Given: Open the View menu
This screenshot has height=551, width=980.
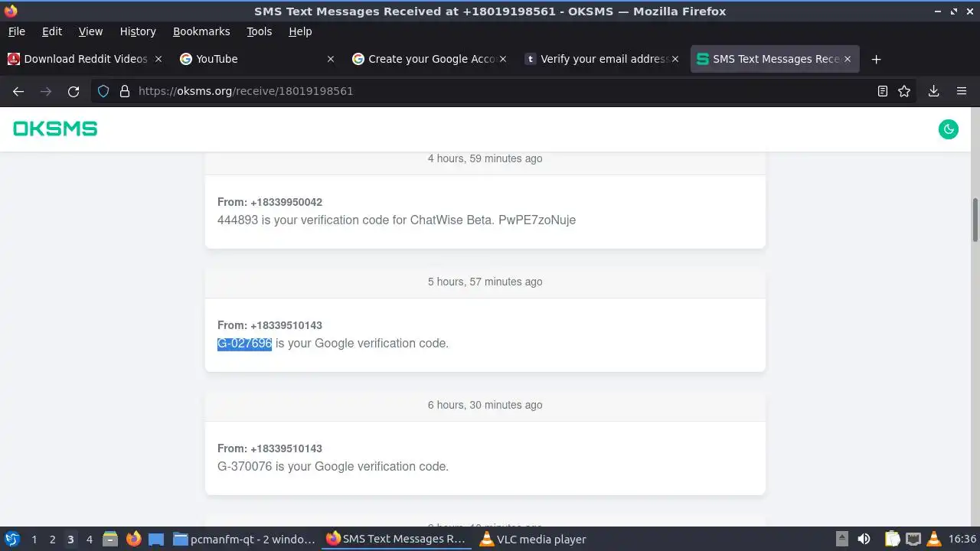Looking at the screenshot, I should (90, 31).
